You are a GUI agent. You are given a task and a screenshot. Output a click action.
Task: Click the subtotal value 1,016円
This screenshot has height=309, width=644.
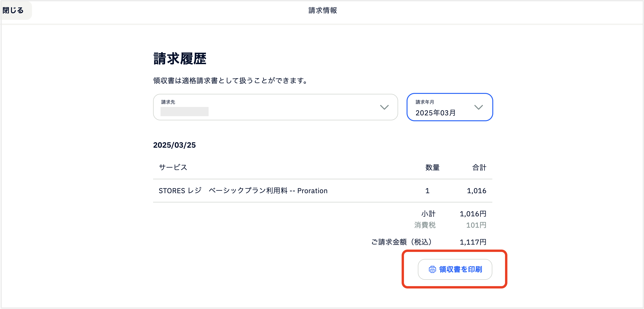[x=473, y=214]
